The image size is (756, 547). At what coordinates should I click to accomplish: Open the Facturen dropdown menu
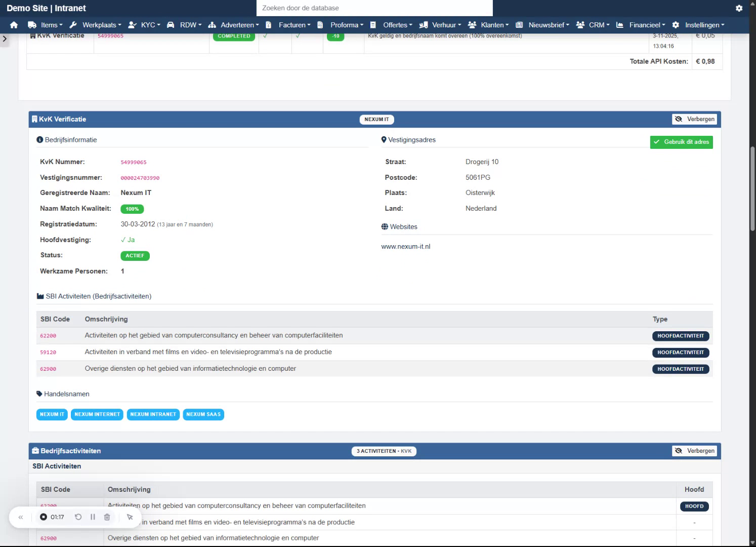point(295,25)
